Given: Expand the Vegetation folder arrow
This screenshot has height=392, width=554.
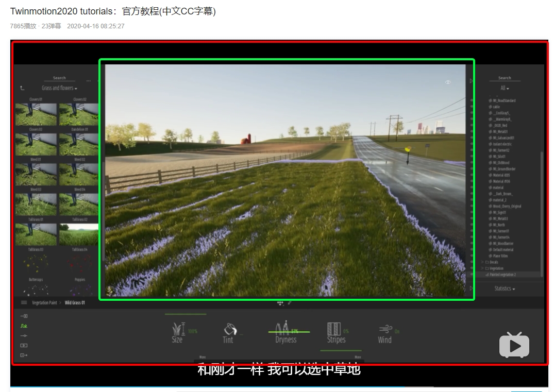Looking at the screenshot, I should (482, 268).
